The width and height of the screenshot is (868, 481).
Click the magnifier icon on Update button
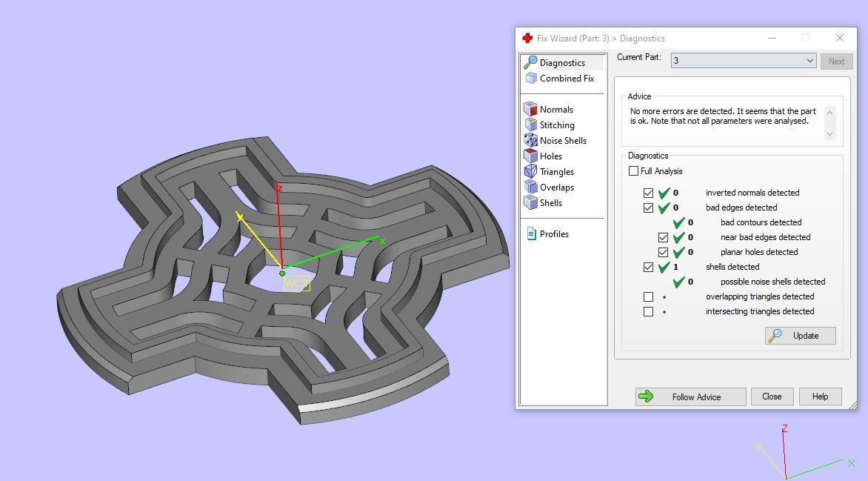coord(775,335)
